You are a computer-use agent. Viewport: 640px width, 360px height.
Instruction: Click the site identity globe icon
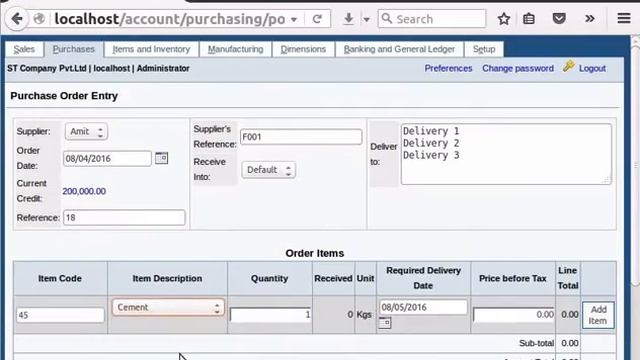[x=39, y=19]
